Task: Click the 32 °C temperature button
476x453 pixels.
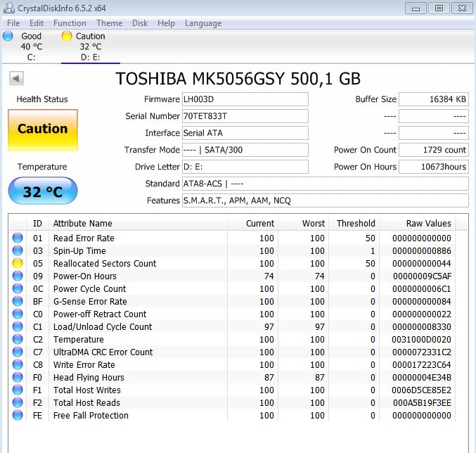Action: coord(43,191)
